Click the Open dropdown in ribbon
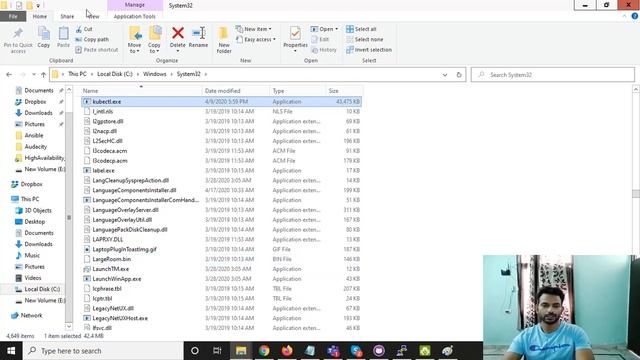Image resolution: width=640 pixels, height=360 pixels. (324, 29)
